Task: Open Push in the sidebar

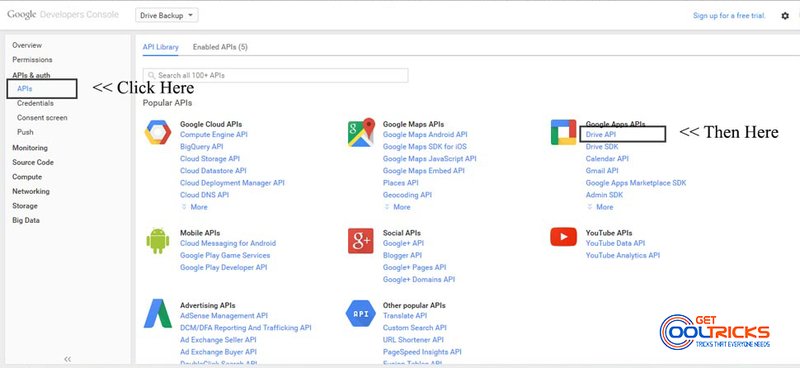Action: point(25,132)
